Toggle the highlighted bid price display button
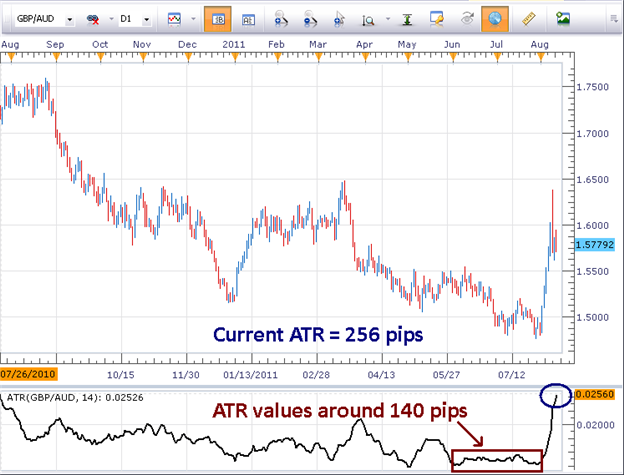Viewport: 624px width, 475px height. 218,19
